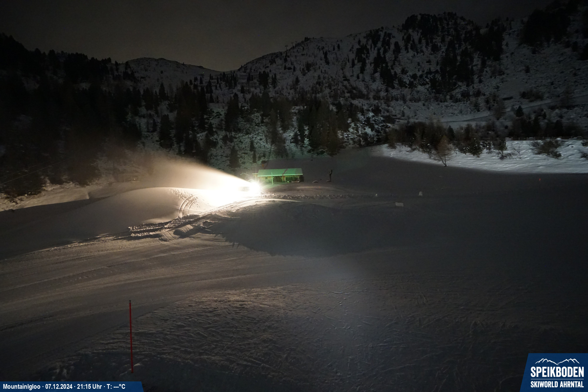Click the white sign on the slope edge
The height and width of the screenshot is (392, 588).
(399, 204)
